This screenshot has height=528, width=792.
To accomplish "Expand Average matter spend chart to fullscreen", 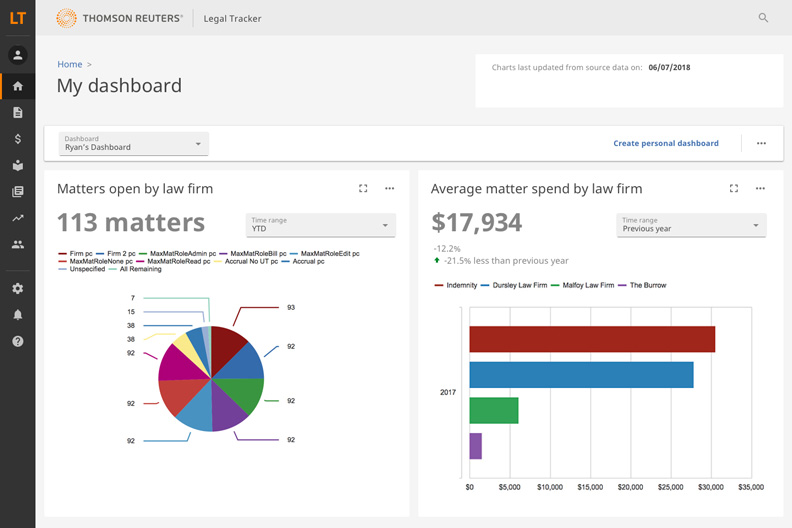I will (x=734, y=188).
